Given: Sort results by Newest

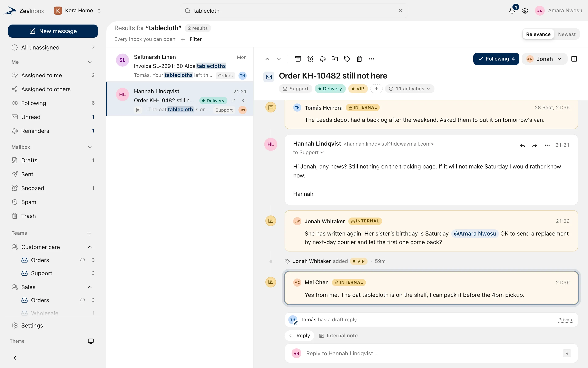Looking at the screenshot, I should click(x=567, y=34).
